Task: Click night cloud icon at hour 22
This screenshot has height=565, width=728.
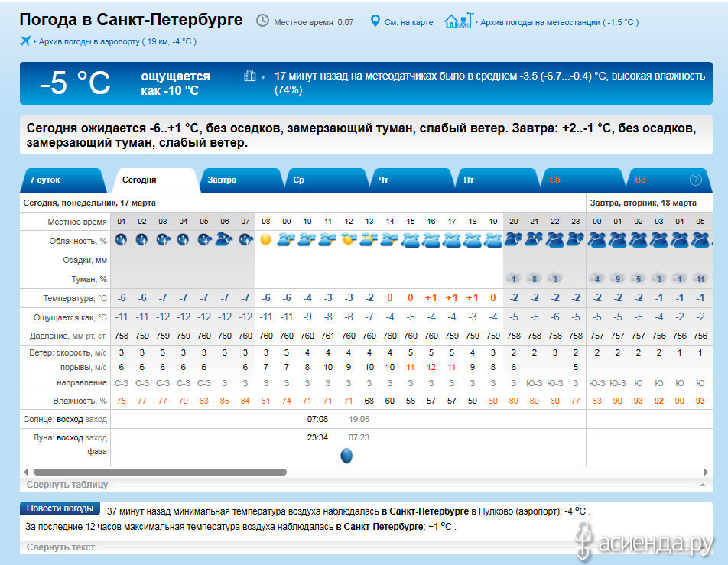Action: point(555,239)
